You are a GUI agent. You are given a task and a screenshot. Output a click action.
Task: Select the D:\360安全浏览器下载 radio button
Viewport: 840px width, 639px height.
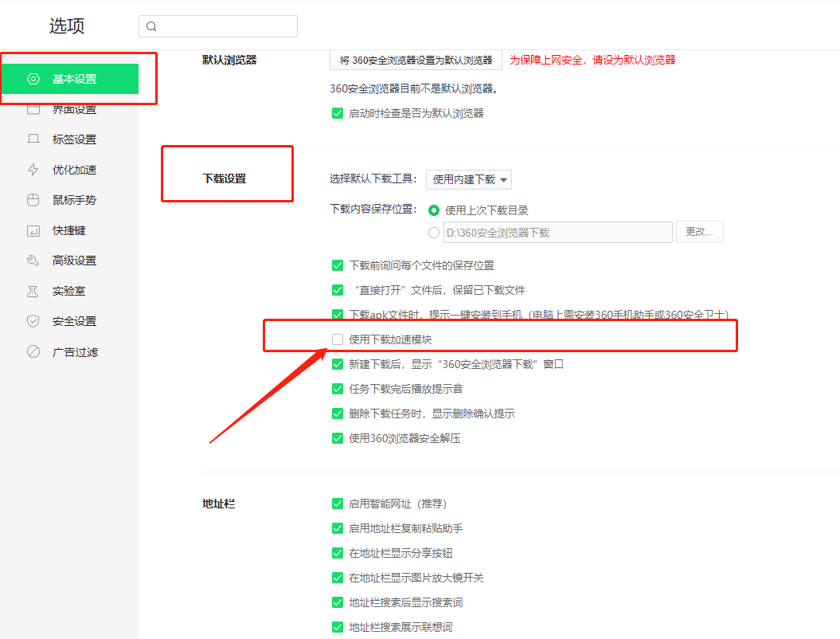point(434,233)
